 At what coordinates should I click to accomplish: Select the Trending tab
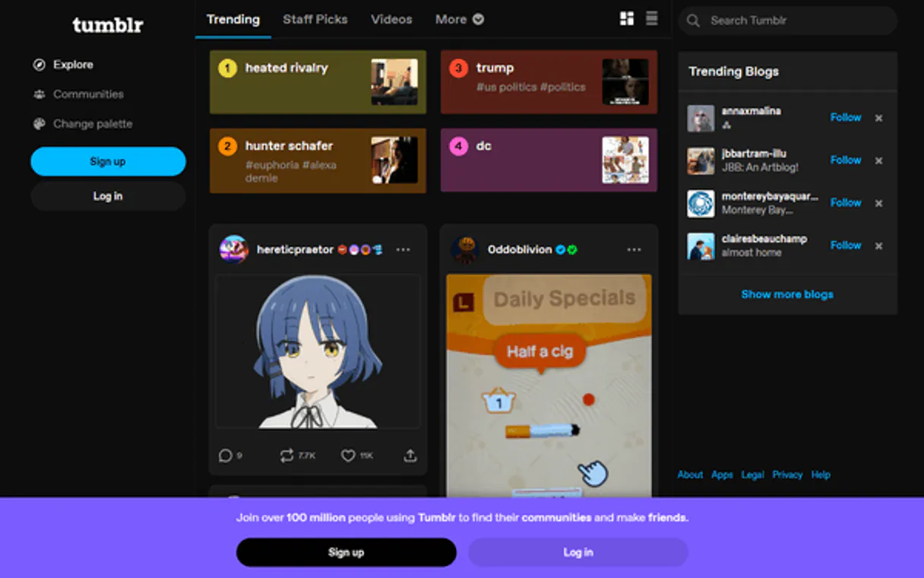pyautogui.click(x=233, y=20)
